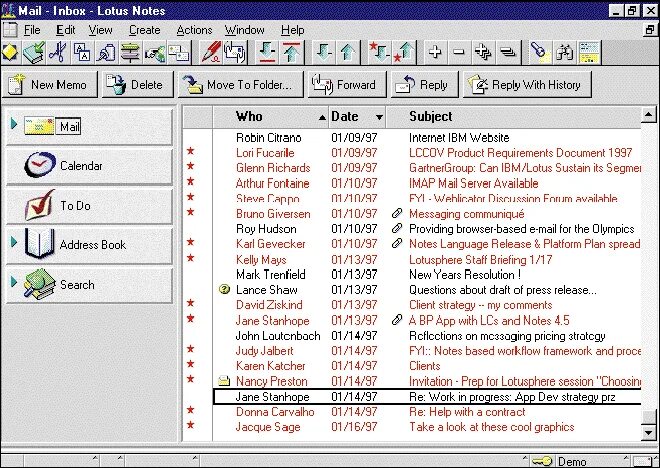Click the single plus expand SmartIcon
Image resolution: width=660 pixels, height=468 pixels.
click(x=435, y=53)
